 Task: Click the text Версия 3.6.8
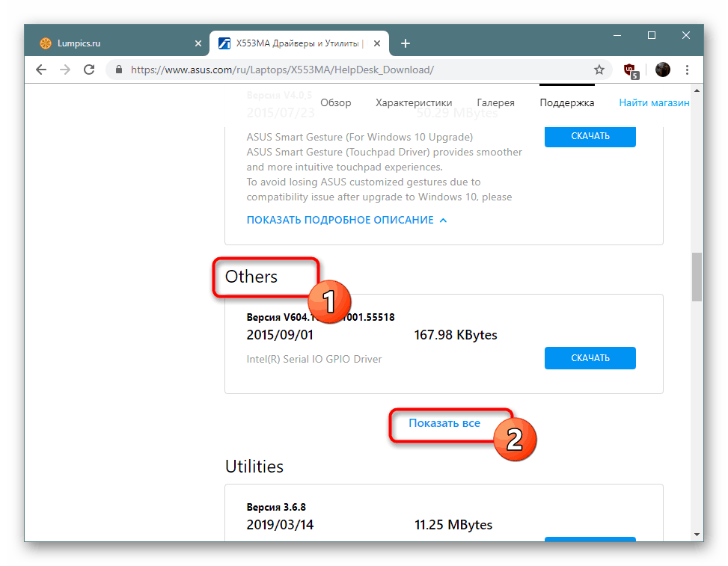pyautogui.click(x=276, y=507)
